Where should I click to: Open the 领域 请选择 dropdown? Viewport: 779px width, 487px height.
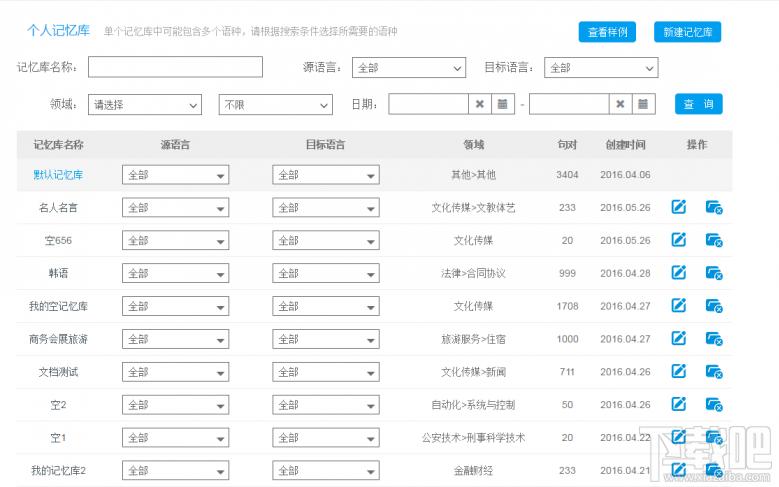145,104
